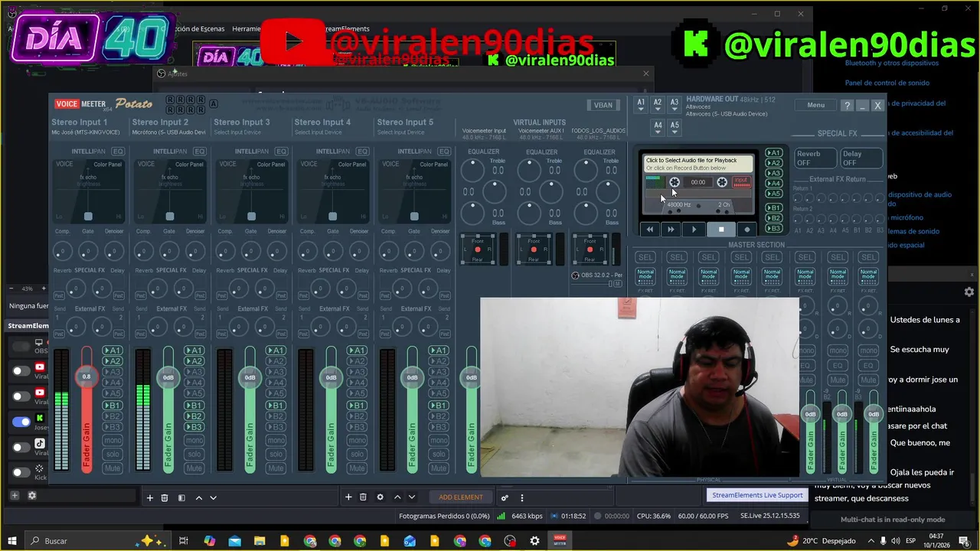Click first SEL button in Master Section
This screenshot has width=980, height=551.
click(x=645, y=257)
